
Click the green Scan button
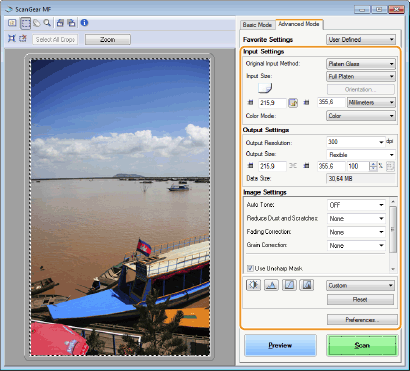[362, 345]
